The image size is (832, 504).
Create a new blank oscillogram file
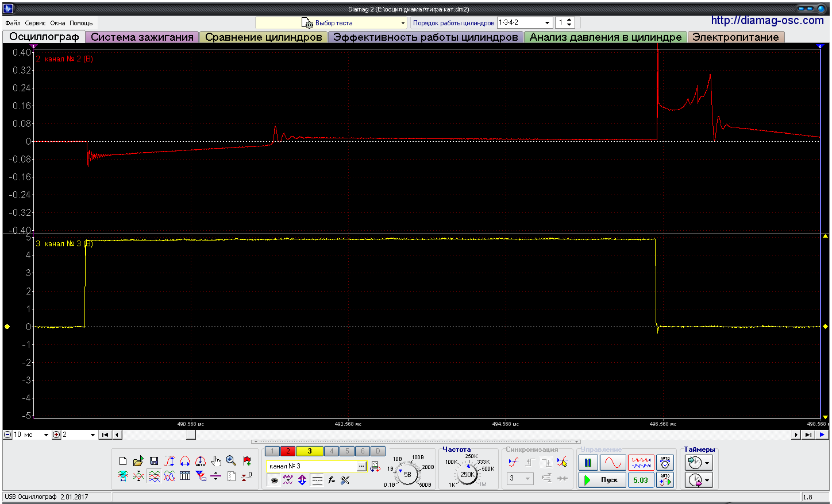coord(123,461)
